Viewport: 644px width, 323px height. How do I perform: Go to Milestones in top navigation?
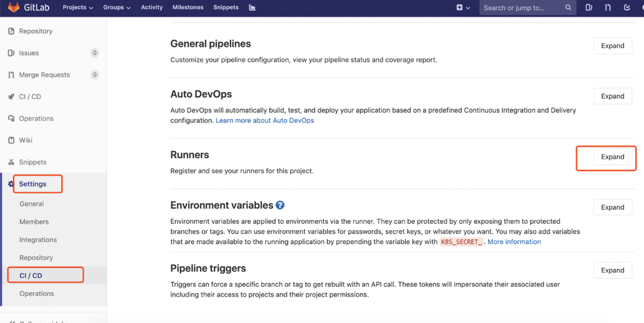[188, 8]
